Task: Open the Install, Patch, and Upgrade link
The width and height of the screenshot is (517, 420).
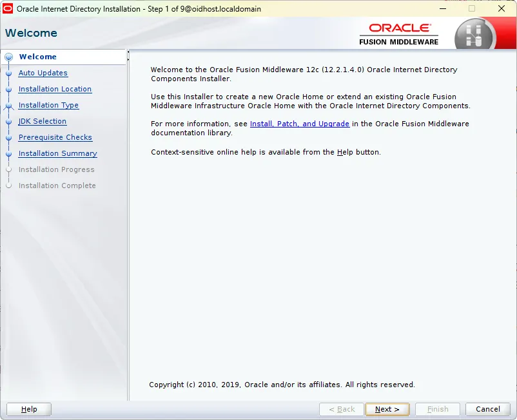Action: tap(299, 124)
